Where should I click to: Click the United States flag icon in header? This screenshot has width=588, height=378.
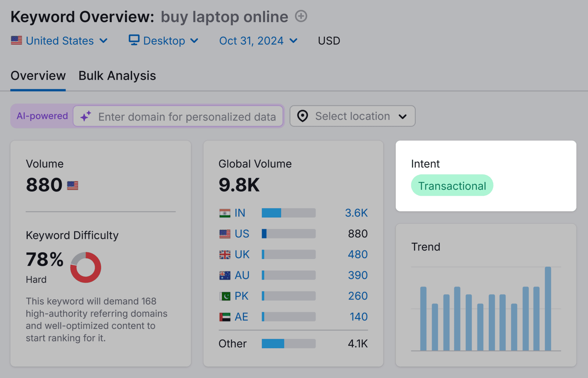pos(16,40)
